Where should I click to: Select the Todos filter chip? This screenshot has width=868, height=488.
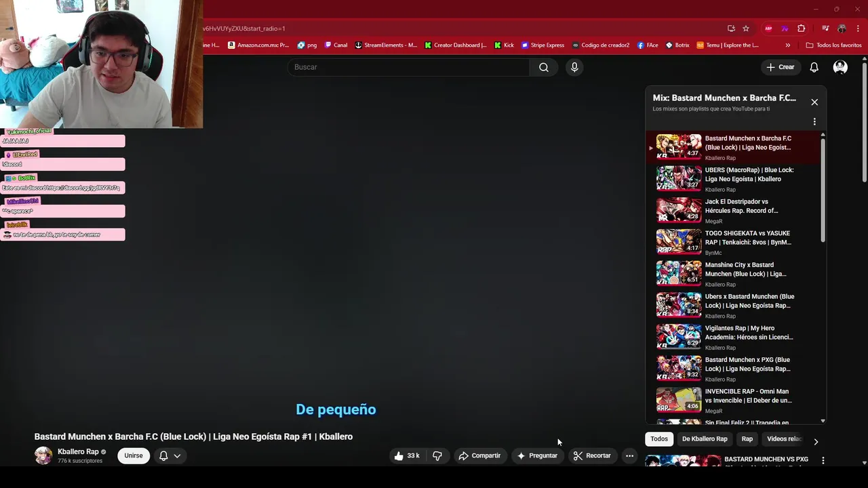coord(659,439)
